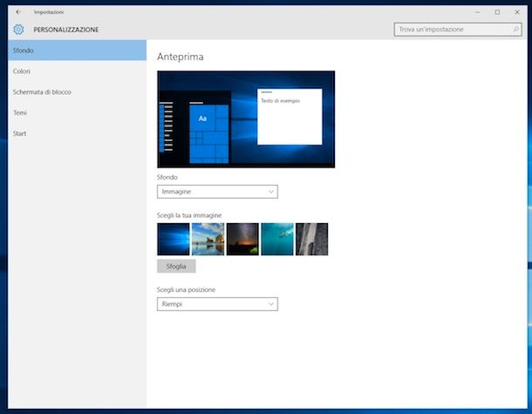Image resolution: width=532 pixels, height=414 pixels.
Task: Click the Scegli una posizione label
Action: click(x=186, y=289)
